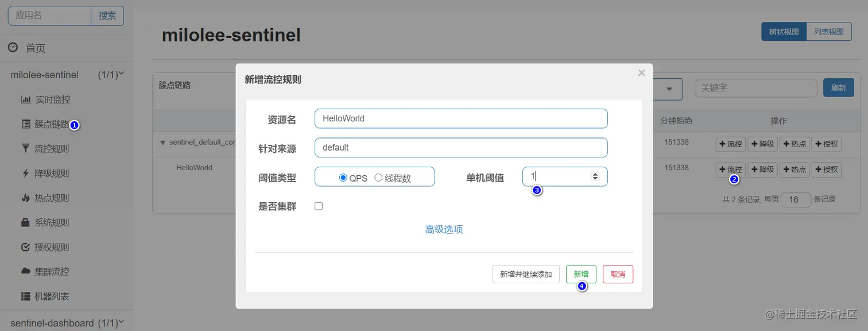Switch to 树状视图

[x=784, y=32]
